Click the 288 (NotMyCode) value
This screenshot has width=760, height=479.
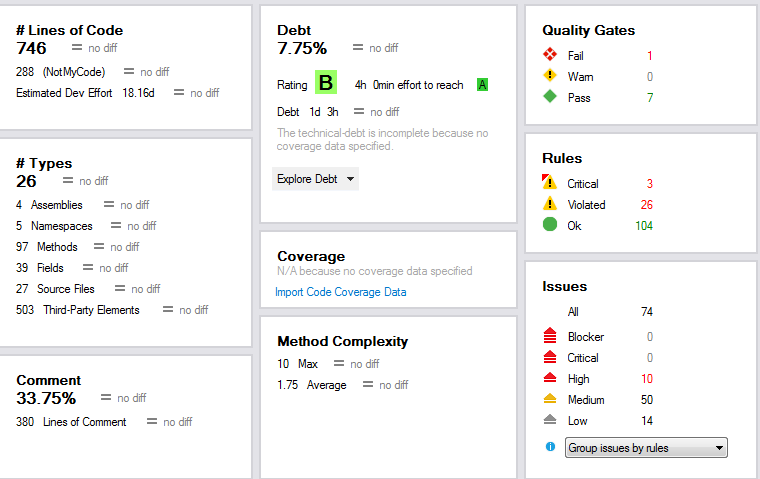pyautogui.click(x=60, y=72)
